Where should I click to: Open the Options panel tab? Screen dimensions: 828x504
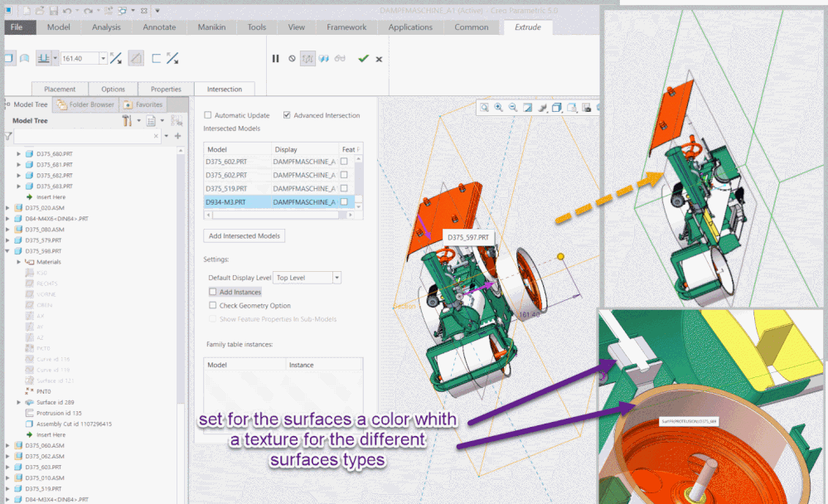point(113,89)
